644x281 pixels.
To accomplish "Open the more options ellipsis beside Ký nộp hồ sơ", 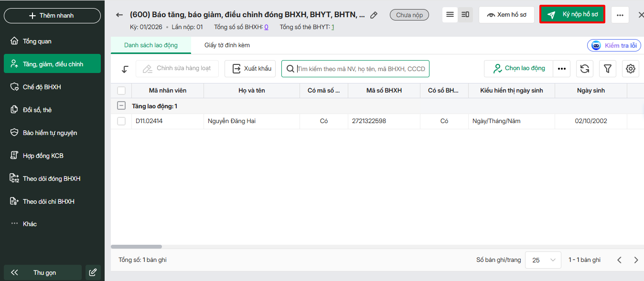I will [x=620, y=15].
